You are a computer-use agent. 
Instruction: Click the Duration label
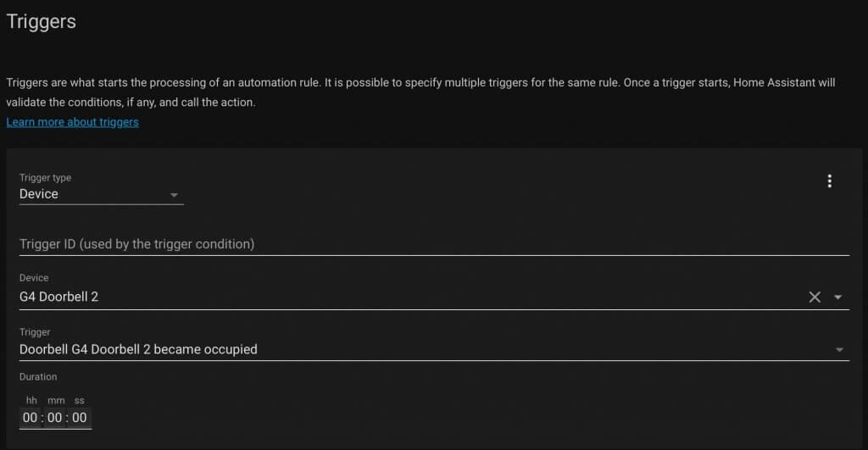pos(38,377)
